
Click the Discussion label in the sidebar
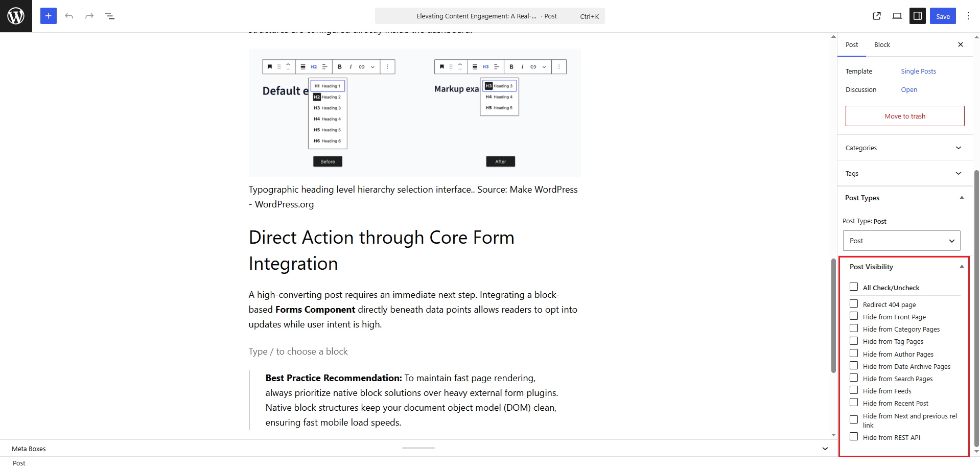tap(861, 90)
